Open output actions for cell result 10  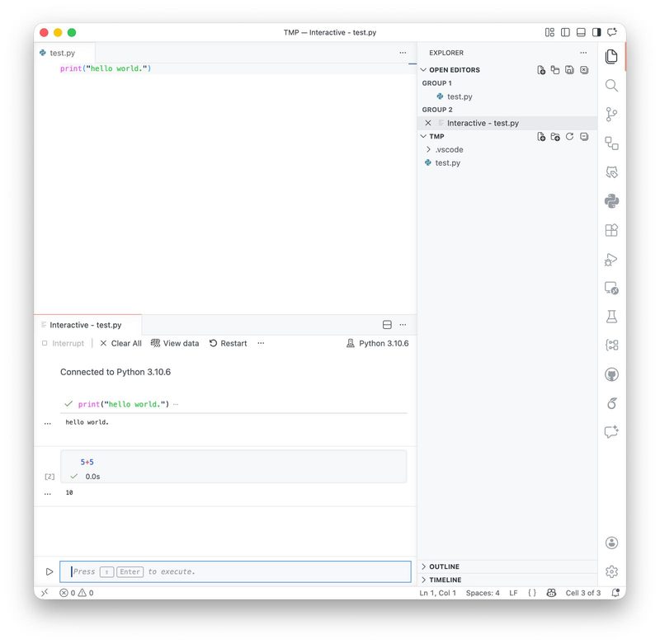(48, 493)
